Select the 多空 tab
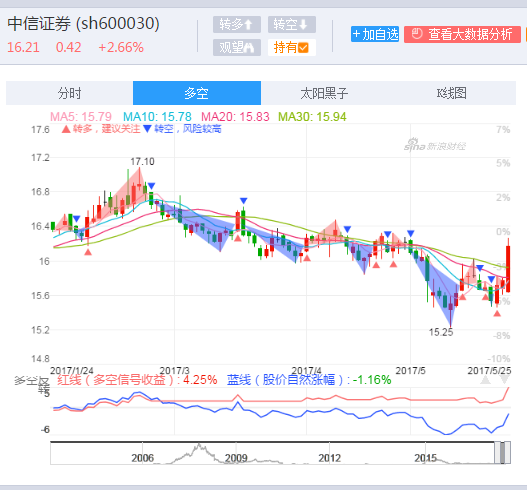527x490 pixels. coord(197,93)
